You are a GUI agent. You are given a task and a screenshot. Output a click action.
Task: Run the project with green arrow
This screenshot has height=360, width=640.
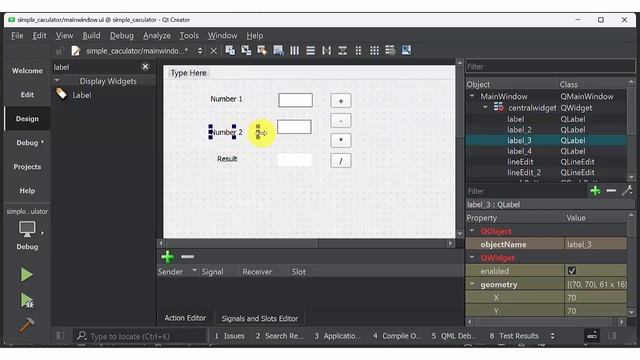click(x=27, y=274)
